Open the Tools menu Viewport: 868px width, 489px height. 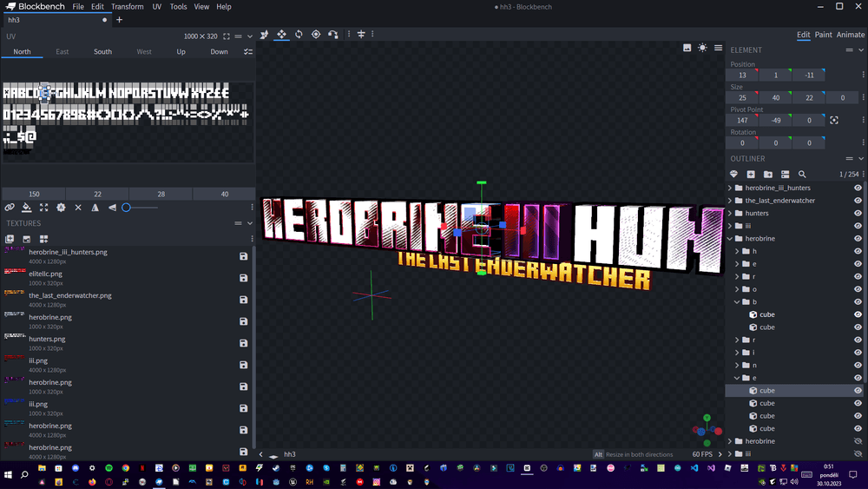point(178,7)
